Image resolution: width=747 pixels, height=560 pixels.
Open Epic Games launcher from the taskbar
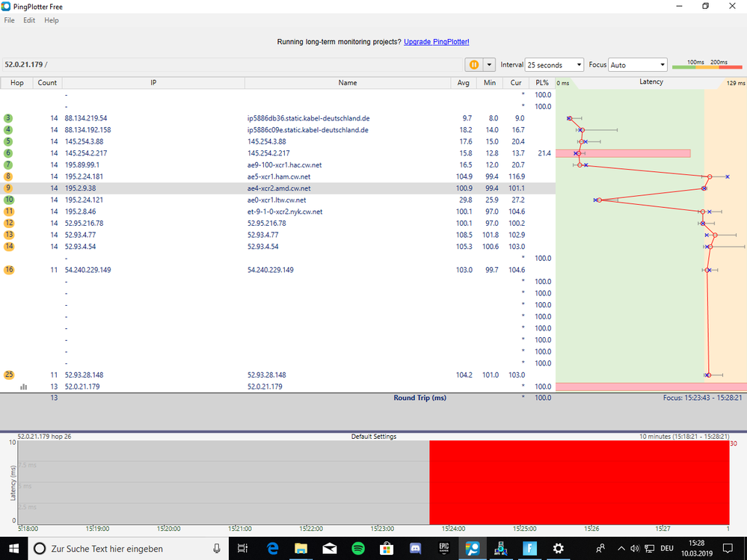pos(443,549)
